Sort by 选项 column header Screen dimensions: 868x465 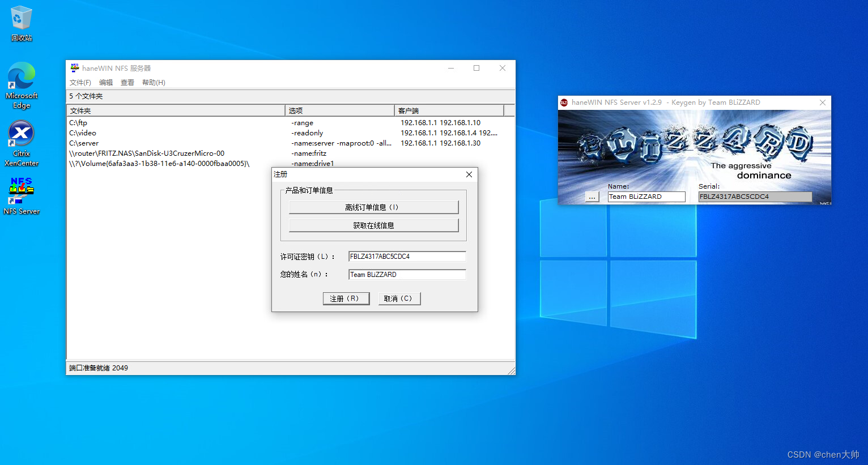coord(339,110)
